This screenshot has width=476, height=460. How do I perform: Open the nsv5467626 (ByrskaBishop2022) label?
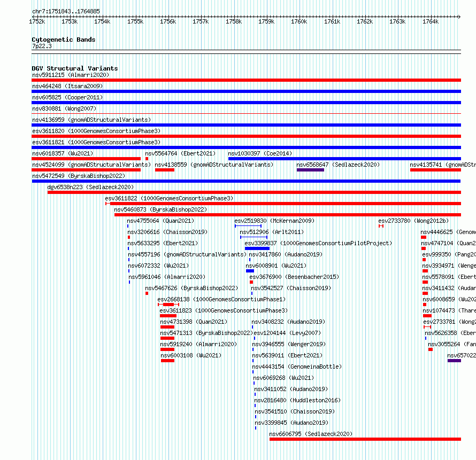(x=191, y=288)
